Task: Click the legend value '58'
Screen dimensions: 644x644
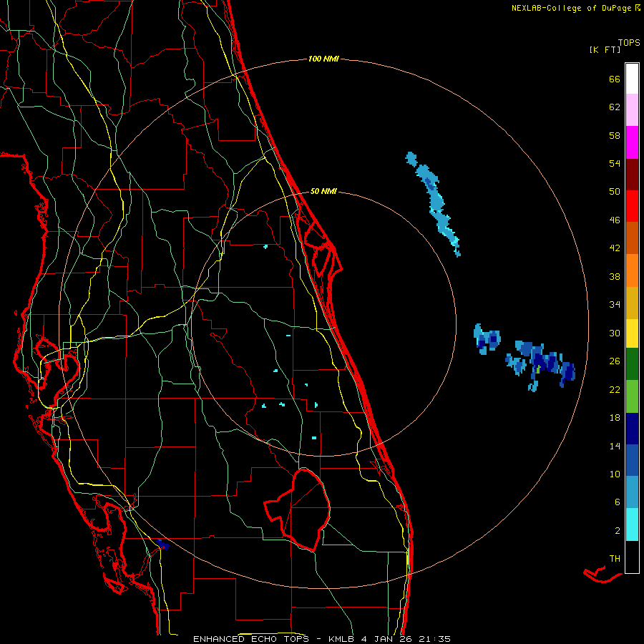Action: (x=615, y=135)
